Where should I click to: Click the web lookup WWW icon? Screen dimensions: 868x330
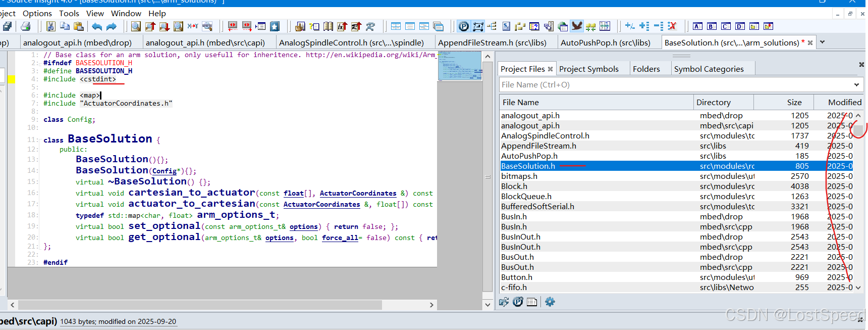click(207, 26)
